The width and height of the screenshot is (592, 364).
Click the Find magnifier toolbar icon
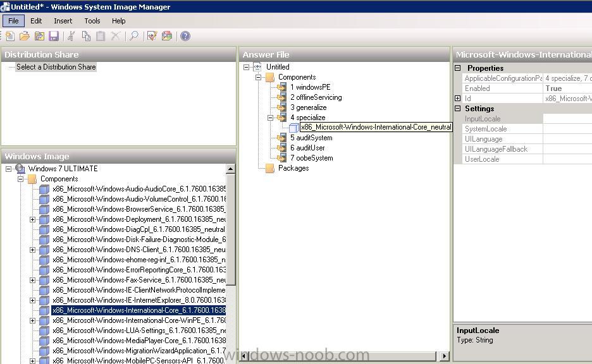[x=133, y=36]
